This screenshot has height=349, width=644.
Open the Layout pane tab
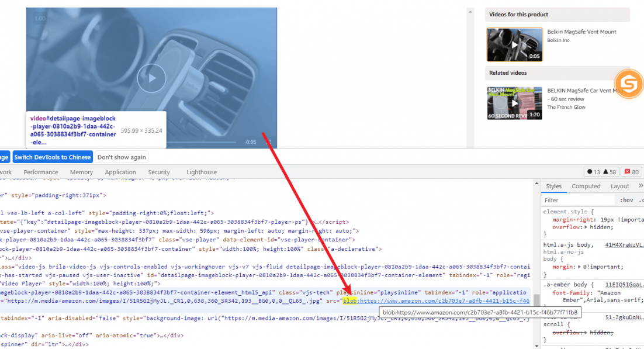point(620,186)
